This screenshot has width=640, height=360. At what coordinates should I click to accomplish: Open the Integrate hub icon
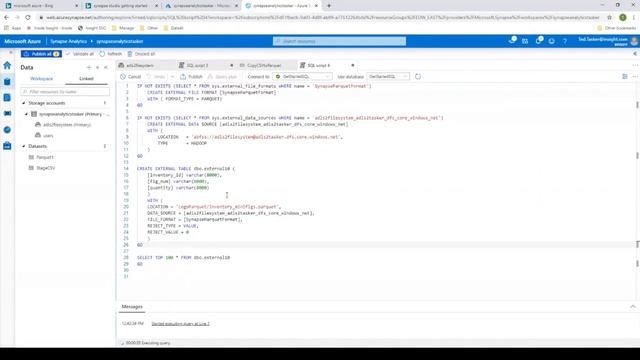point(7,113)
